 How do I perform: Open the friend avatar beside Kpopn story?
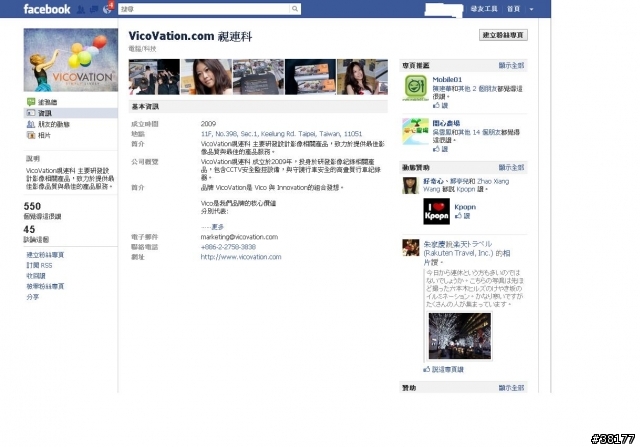[411, 185]
